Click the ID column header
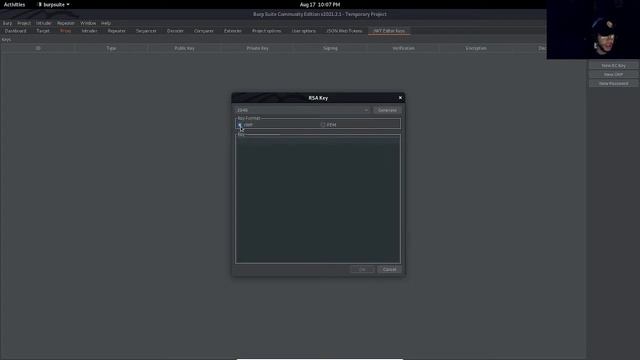 coord(38,48)
